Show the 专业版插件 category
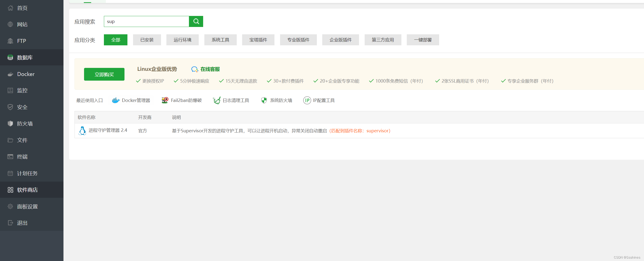This screenshot has width=644, height=261. 298,40
